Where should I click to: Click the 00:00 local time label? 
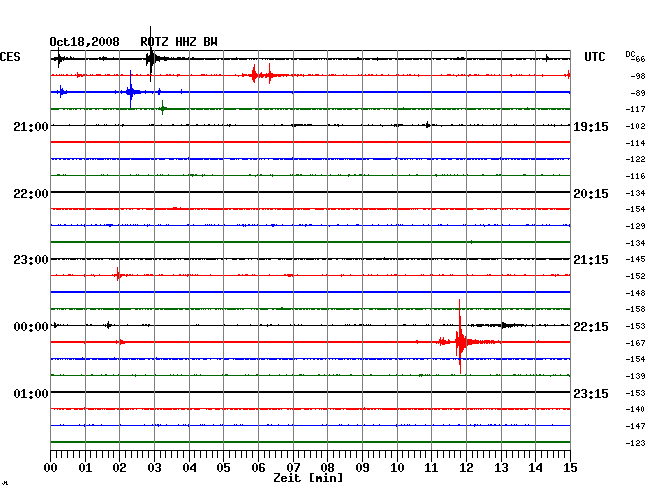point(31,327)
